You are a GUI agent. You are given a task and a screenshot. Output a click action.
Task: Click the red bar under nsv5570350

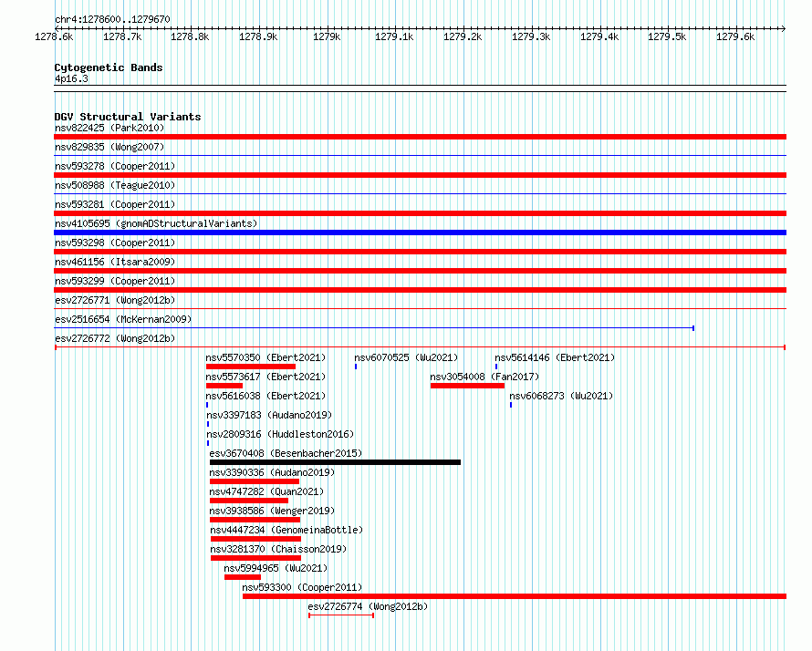point(251,367)
